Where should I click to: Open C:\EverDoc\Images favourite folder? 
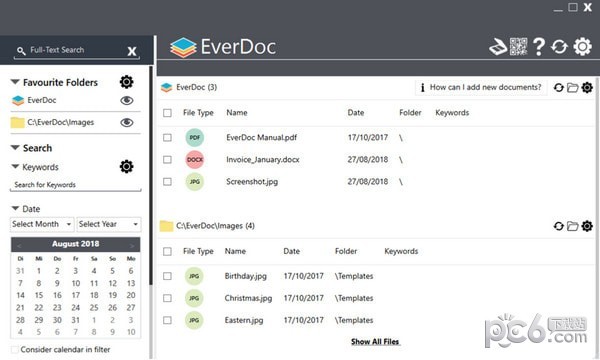tap(60, 122)
